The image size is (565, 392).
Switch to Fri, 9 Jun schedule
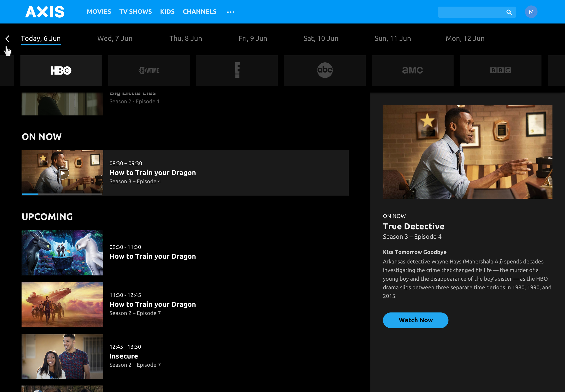pos(253,38)
